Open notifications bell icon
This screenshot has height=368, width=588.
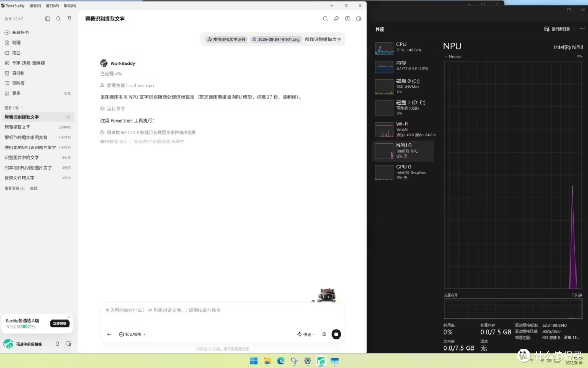57,344
